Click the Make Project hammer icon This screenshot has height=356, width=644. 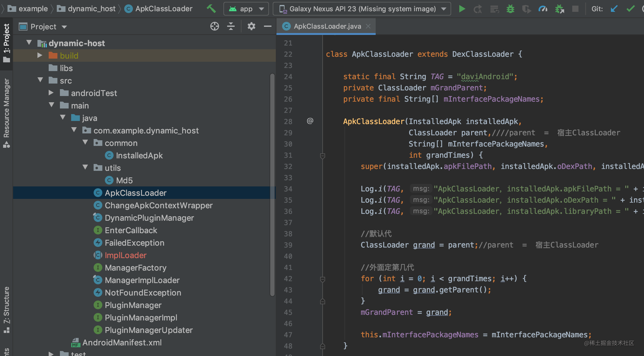(211, 9)
